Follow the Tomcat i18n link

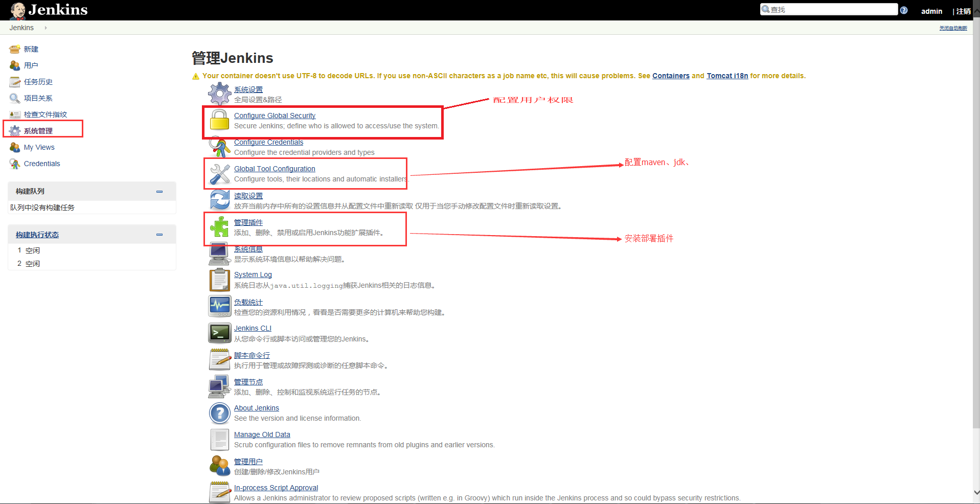727,76
